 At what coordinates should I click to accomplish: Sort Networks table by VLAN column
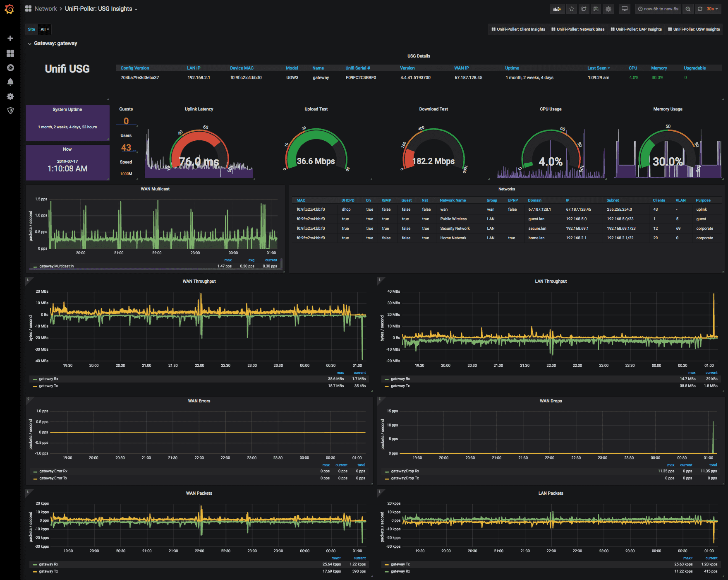[680, 200]
